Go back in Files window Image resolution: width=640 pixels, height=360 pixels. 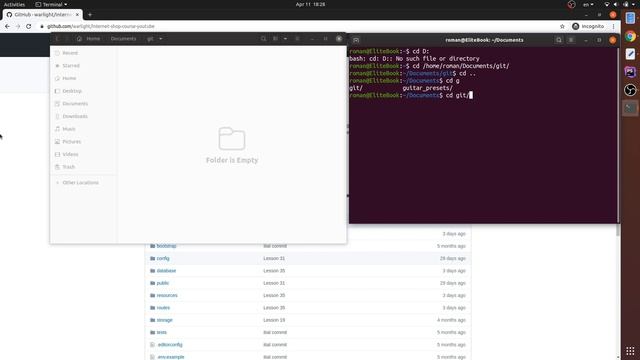pos(57,38)
